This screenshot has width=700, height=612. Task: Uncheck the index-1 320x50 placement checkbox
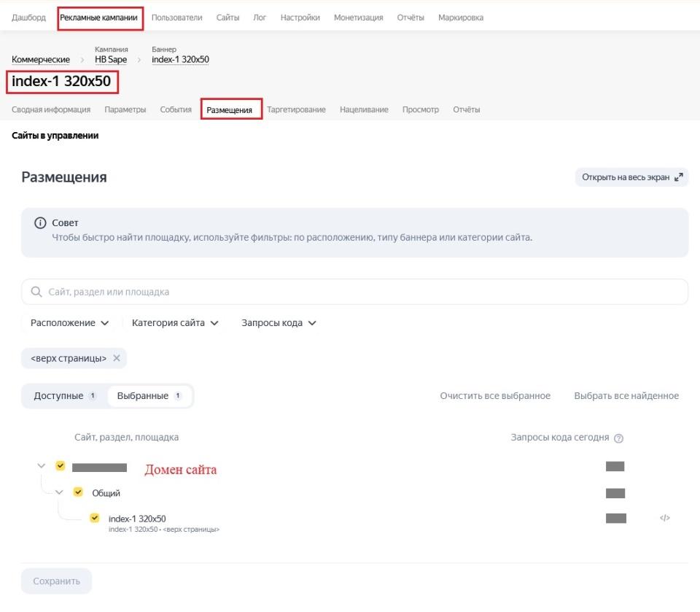(95, 518)
